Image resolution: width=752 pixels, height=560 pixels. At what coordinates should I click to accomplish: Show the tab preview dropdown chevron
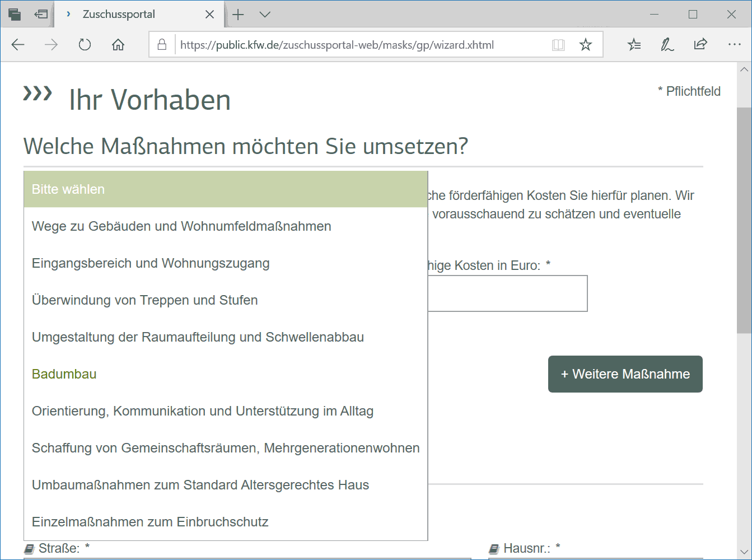point(265,15)
